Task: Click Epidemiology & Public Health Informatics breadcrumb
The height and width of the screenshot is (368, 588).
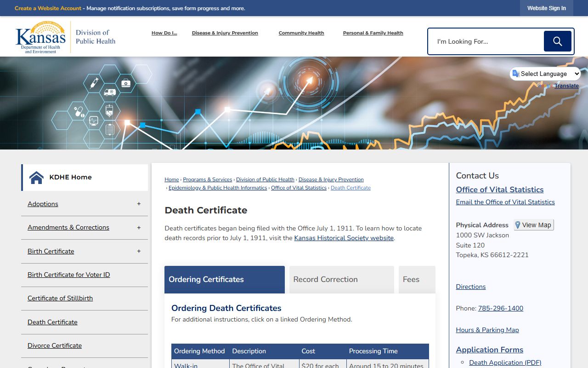Action: (218, 188)
